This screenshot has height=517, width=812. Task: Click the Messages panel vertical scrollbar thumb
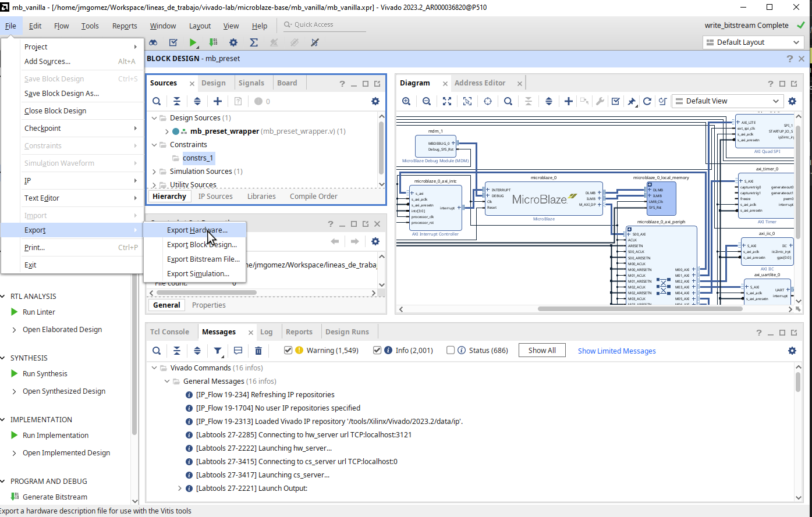click(797, 382)
